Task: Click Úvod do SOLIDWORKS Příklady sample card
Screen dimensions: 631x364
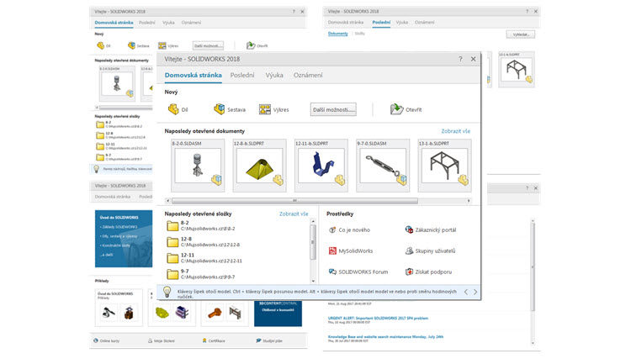Action: coord(119,308)
